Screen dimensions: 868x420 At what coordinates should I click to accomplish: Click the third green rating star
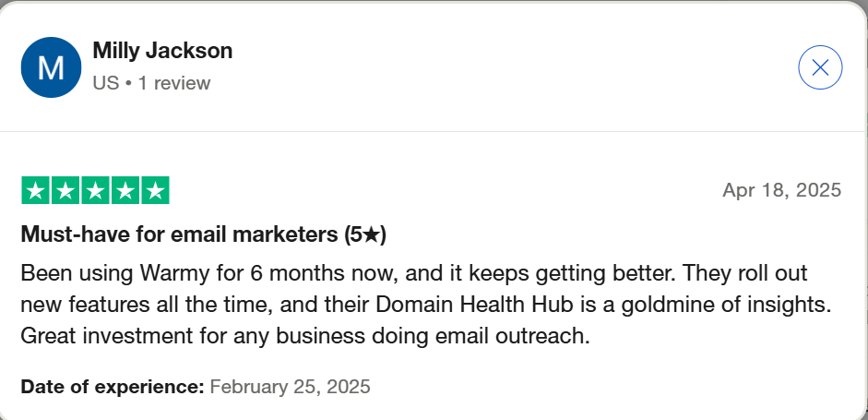95,190
